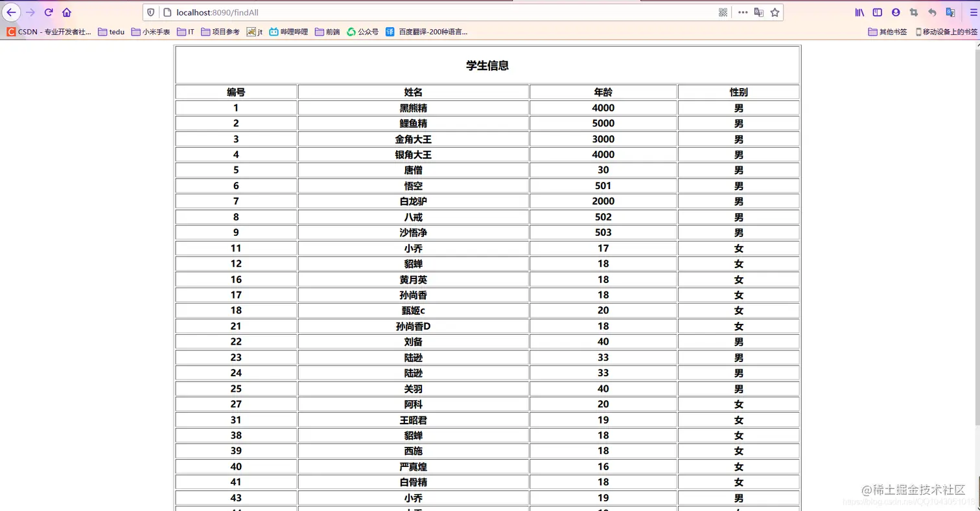Viewport: 980px width, 511px height.
Task: Generate QR code for this page
Action: [723, 12]
